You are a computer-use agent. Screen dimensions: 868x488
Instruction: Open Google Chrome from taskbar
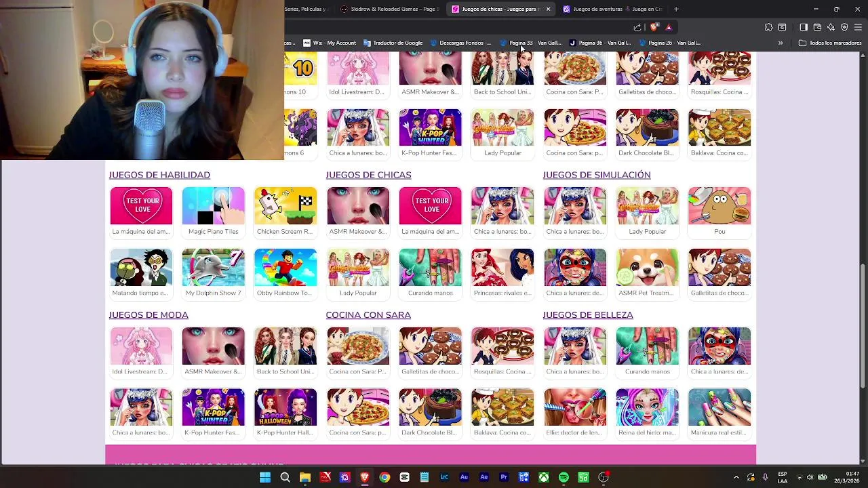click(x=384, y=477)
